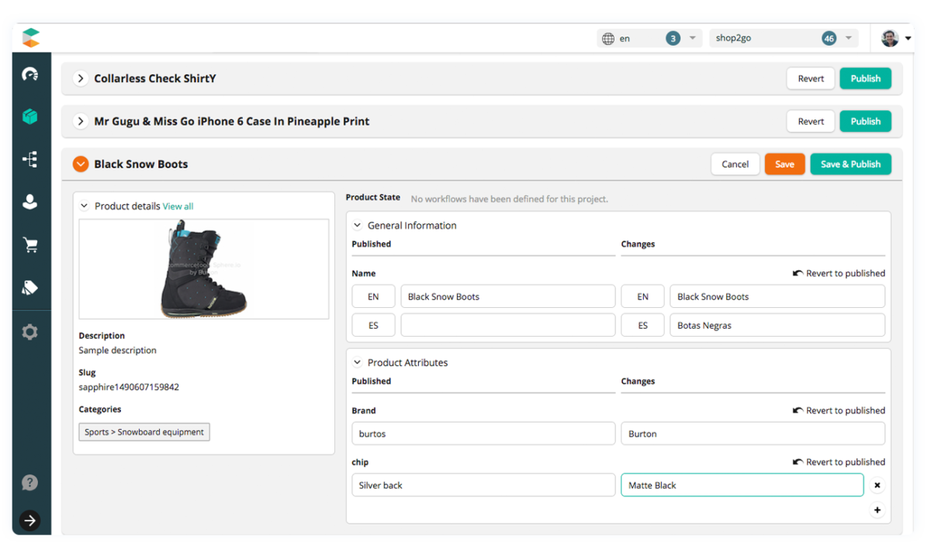This screenshot has width=931, height=560.
Task: Collapse the Black Snow Boots row
Action: click(x=81, y=164)
